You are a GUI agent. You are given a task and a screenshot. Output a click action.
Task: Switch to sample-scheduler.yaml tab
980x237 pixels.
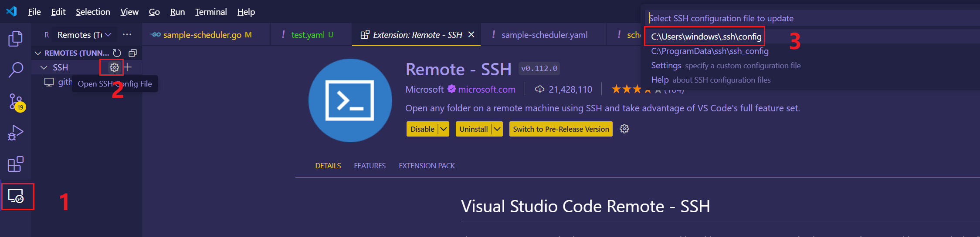pos(544,35)
